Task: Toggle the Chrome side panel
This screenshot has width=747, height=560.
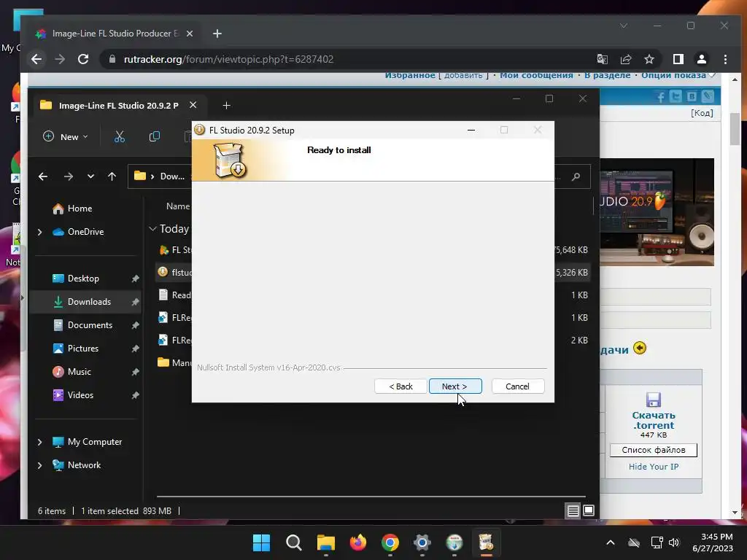Action: pos(678,60)
